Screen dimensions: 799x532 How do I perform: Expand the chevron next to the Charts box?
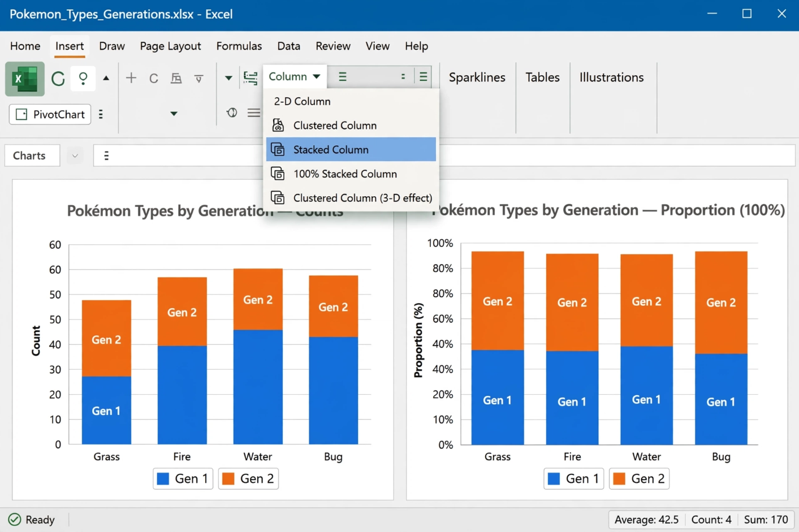(x=75, y=155)
